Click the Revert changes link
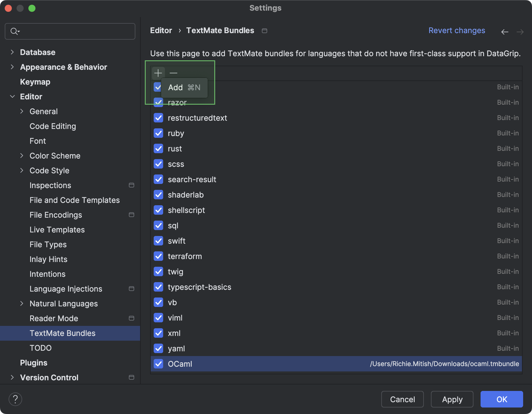Image resolution: width=532 pixels, height=414 pixels. pyautogui.click(x=457, y=30)
